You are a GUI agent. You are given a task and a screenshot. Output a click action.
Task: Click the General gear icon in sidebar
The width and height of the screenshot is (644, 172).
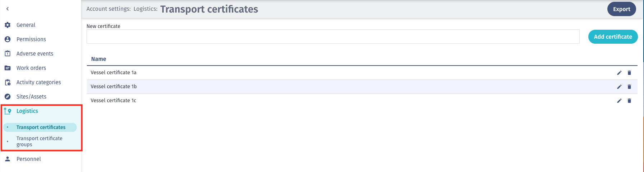point(8,25)
